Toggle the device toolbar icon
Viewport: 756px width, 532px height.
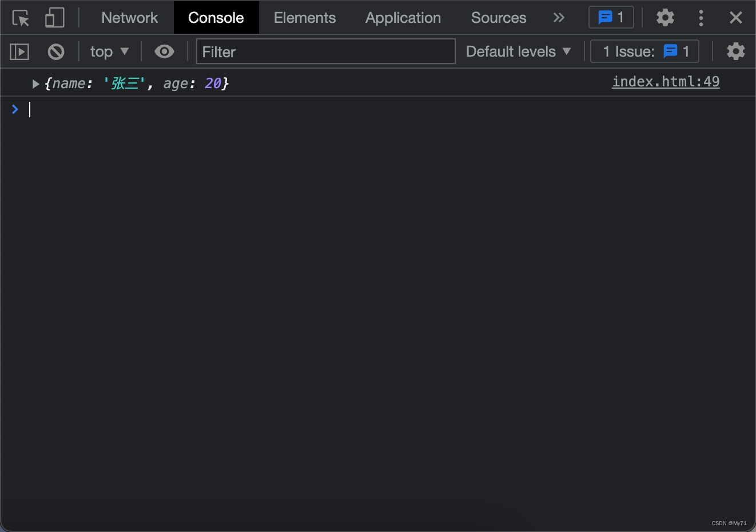[x=54, y=18]
